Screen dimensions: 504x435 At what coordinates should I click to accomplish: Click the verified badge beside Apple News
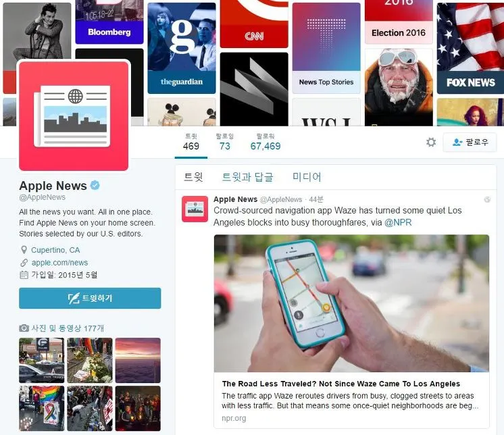pos(95,185)
